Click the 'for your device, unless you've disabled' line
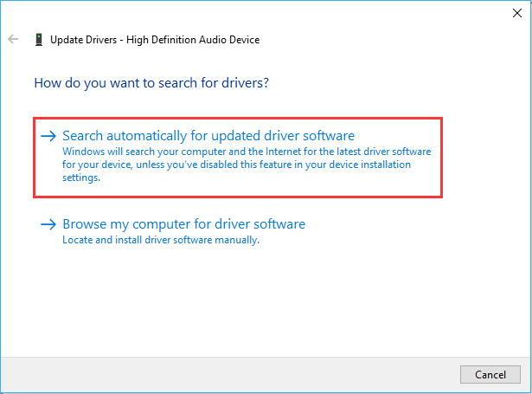The width and height of the screenshot is (532, 394). (x=236, y=165)
